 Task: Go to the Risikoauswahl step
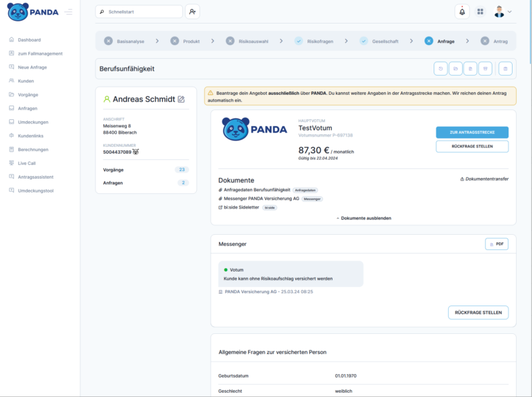247,41
